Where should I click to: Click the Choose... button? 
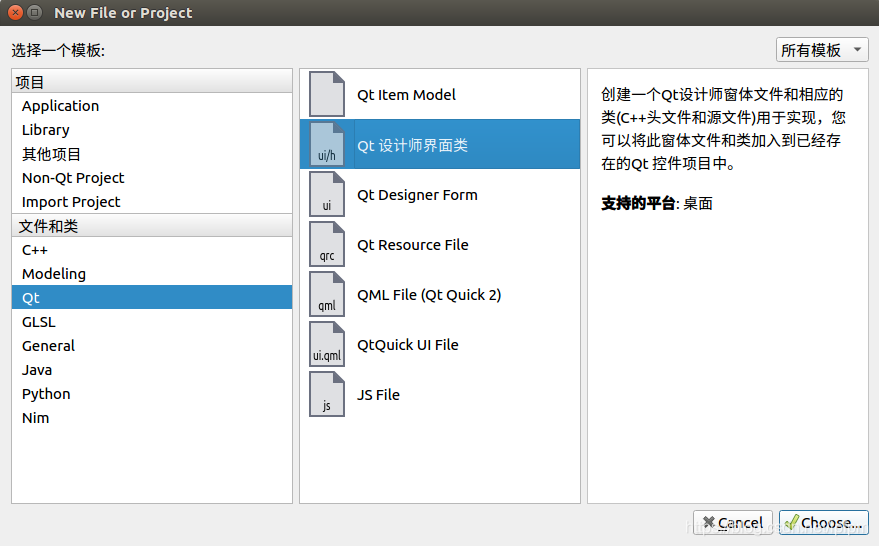(824, 522)
